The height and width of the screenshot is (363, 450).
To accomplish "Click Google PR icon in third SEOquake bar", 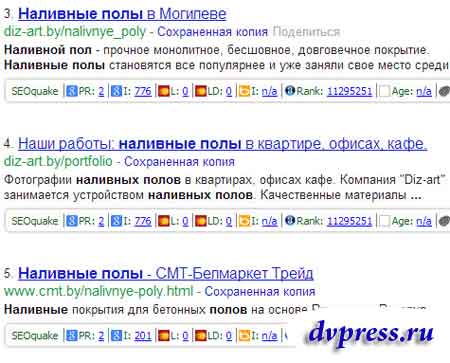I will 71,335.
